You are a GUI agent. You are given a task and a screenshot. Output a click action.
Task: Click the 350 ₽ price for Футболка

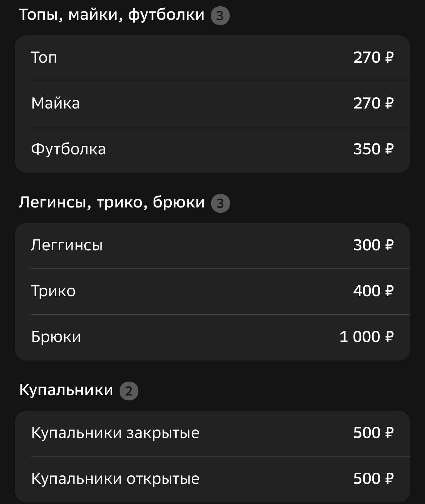(x=374, y=149)
